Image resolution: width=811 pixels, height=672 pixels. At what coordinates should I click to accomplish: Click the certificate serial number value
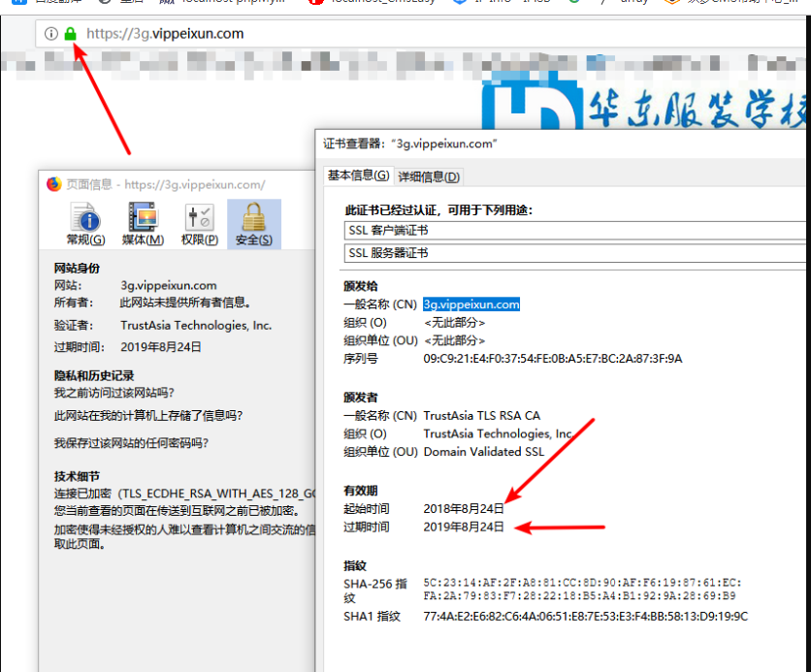(x=552, y=359)
